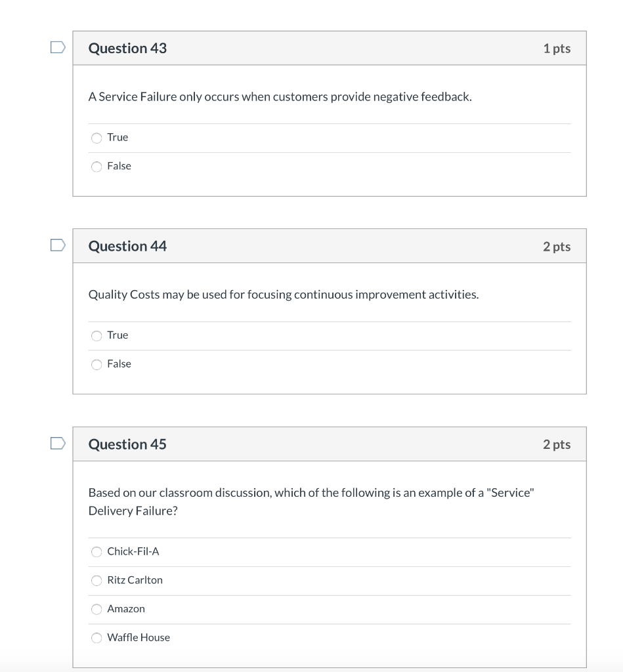623x672 pixels.
Task: Flag Question 44 with the bookmark icon
Action: tap(57, 244)
